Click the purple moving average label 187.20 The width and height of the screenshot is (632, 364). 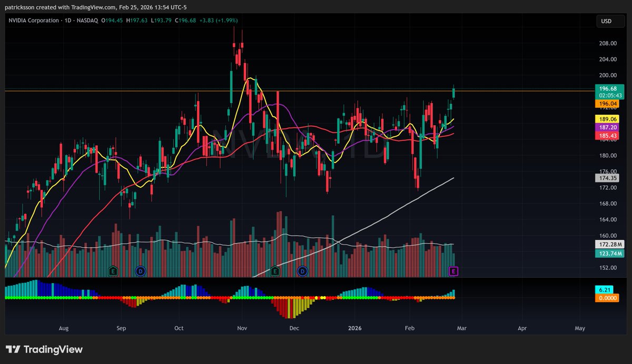pyautogui.click(x=606, y=127)
